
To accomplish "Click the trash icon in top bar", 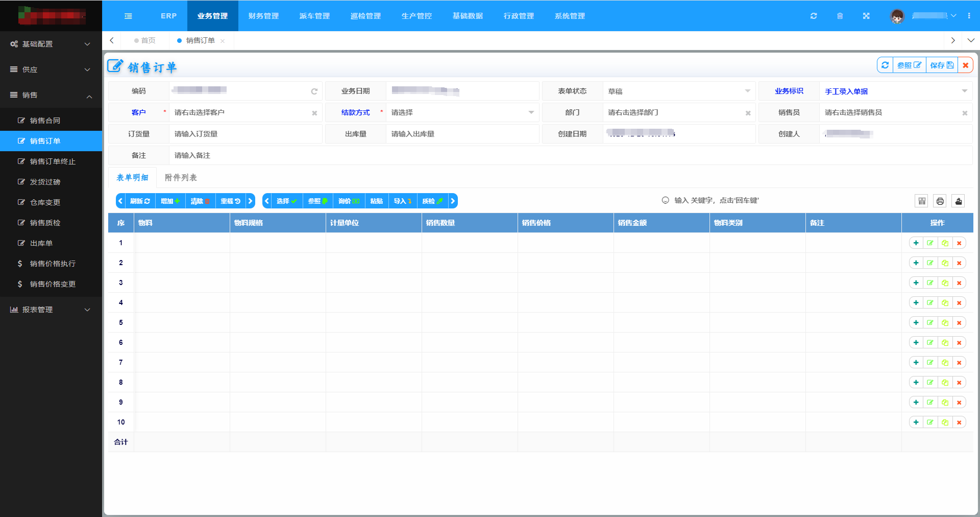I will [x=840, y=16].
